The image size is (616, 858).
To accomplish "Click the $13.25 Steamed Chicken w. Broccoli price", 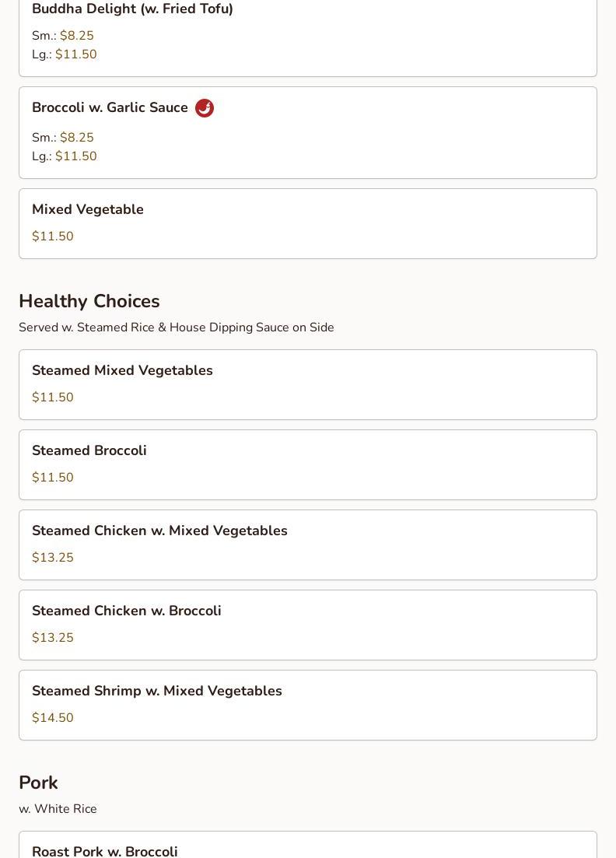I will coord(53,638).
